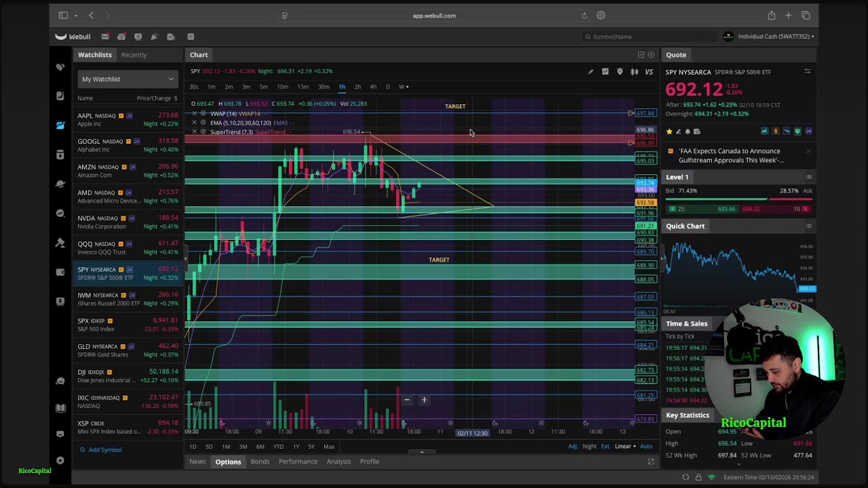Switch to the Recently tab
This screenshot has height=488, width=868.
click(x=134, y=55)
